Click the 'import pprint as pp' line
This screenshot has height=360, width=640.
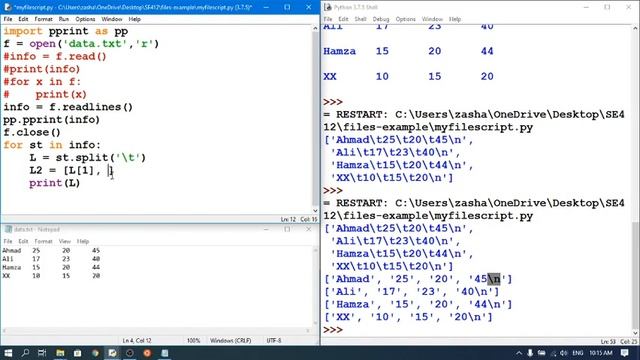tap(66, 31)
